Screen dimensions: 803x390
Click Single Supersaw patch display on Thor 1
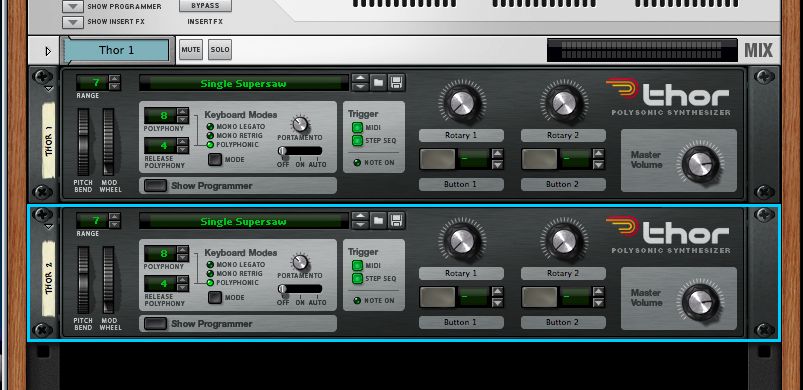tap(244, 83)
